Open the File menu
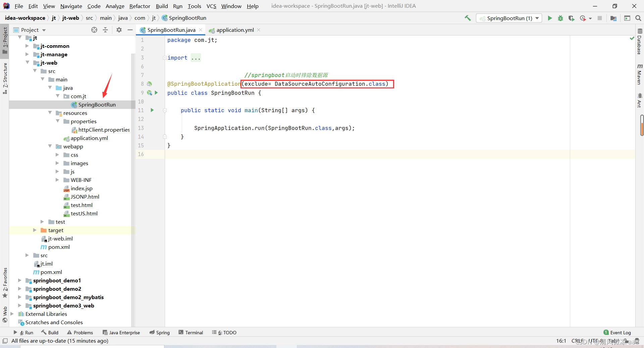The height and width of the screenshot is (348, 644). click(19, 6)
